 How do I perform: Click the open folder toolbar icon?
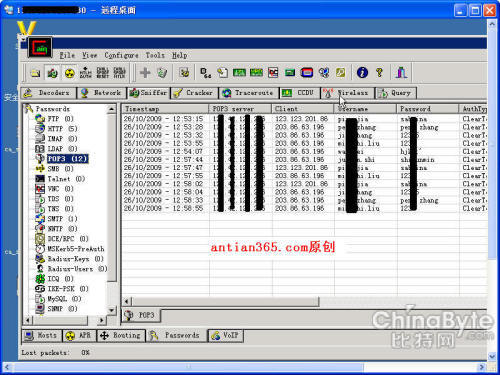coord(35,73)
